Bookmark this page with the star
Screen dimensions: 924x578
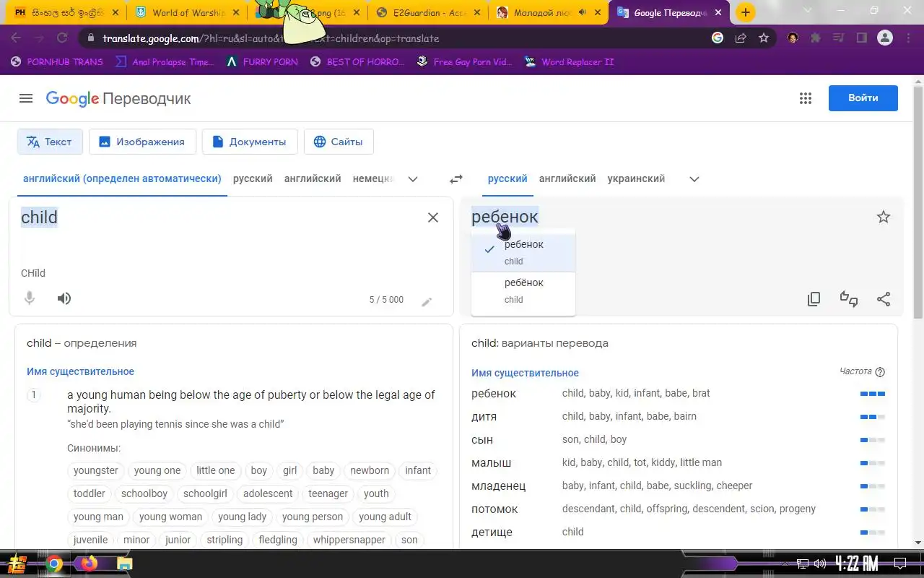click(764, 38)
